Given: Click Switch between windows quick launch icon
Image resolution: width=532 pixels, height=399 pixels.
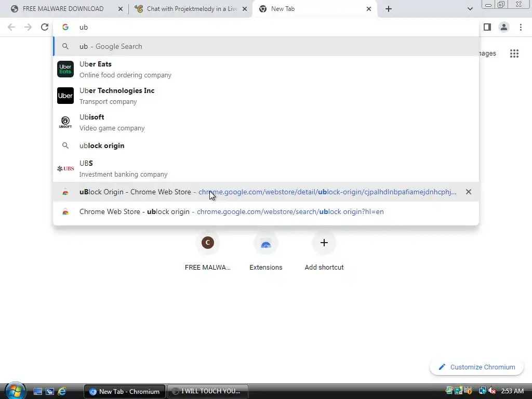Looking at the screenshot, I should pos(50,391).
